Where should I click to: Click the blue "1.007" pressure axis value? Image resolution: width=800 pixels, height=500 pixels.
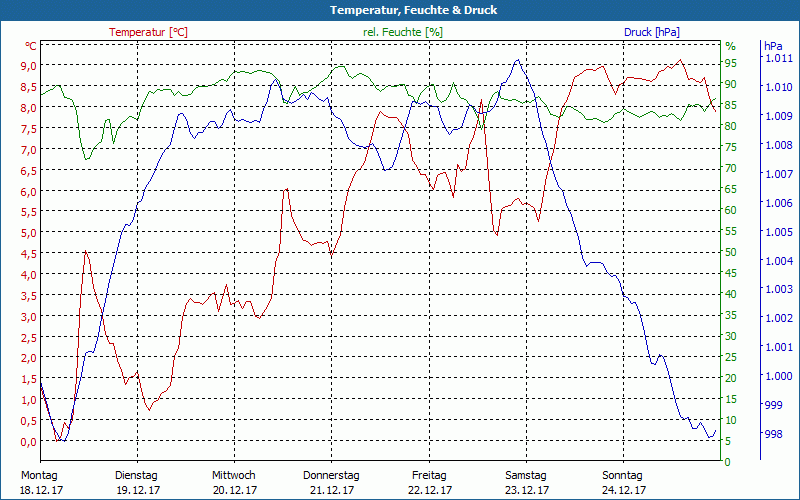[779, 174]
